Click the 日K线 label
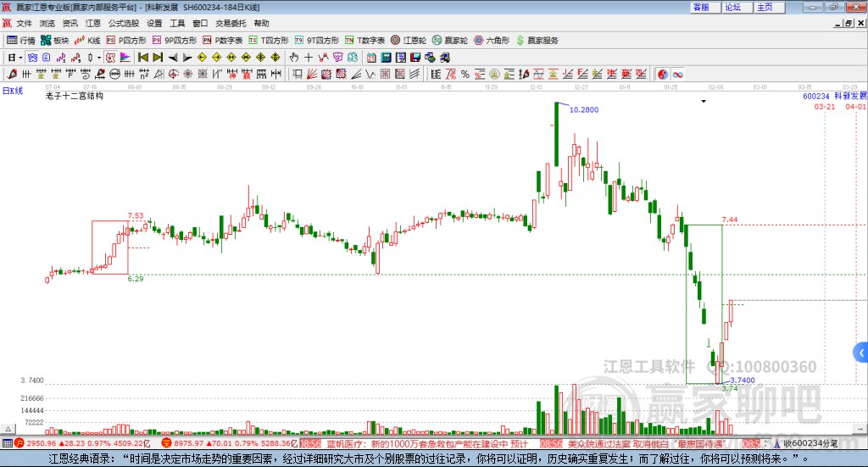Screen dimensions: 868x467 tap(13, 91)
